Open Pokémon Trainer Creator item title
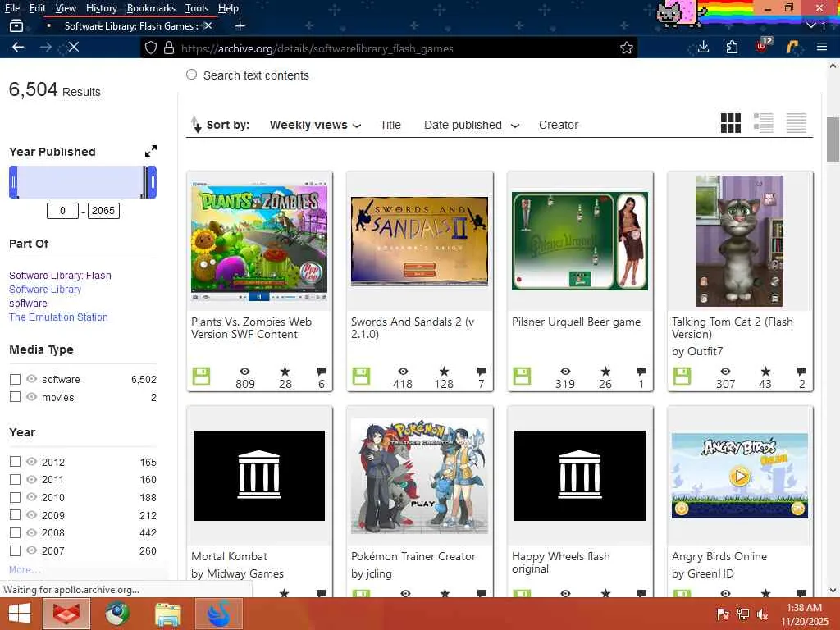 pos(413,556)
